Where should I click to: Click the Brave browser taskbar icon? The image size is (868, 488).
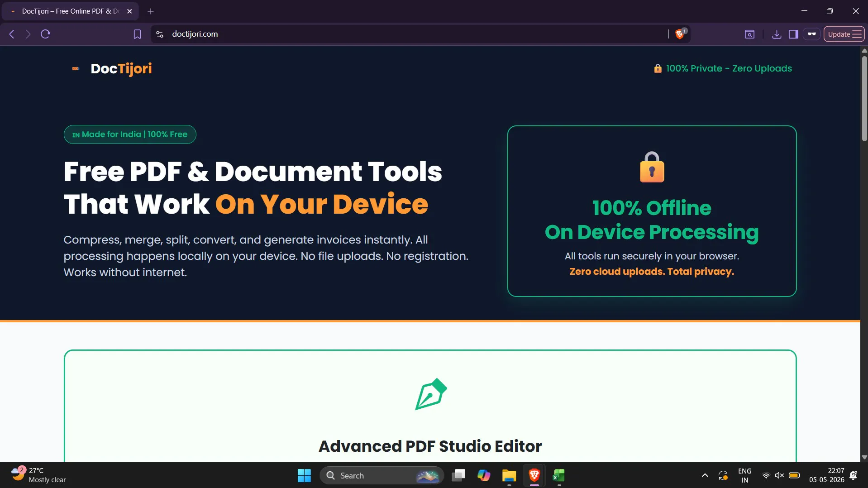534,475
